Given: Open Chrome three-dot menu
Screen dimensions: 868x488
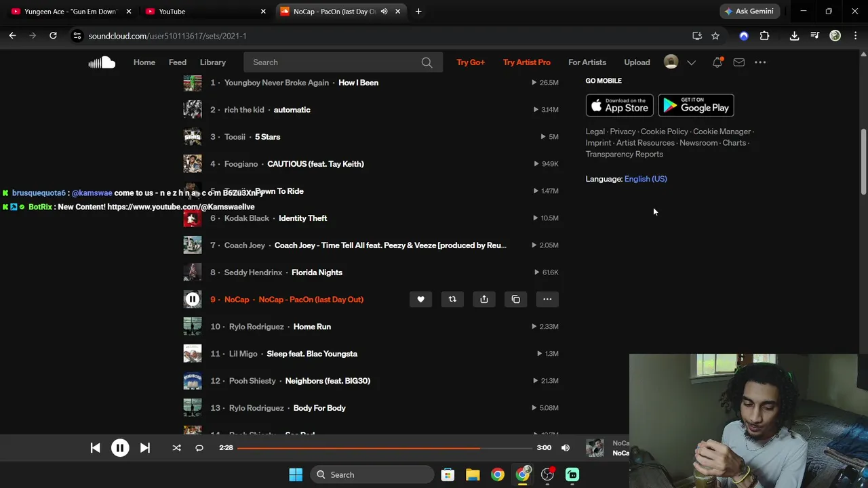Looking at the screenshot, I should click(x=855, y=36).
